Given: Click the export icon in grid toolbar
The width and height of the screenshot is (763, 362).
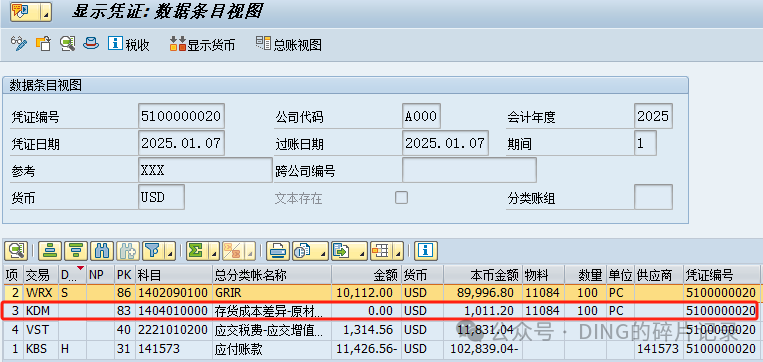Looking at the screenshot, I should 342,251.
